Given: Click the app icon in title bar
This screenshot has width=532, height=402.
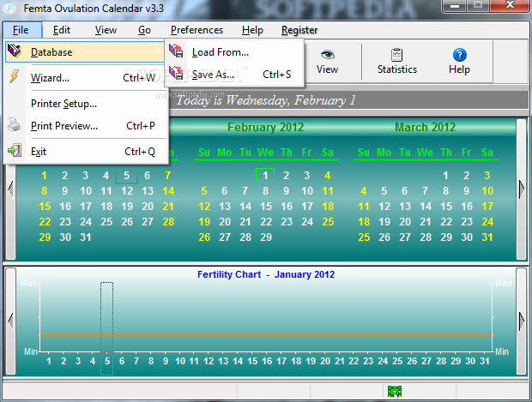Looking at the screenshot, I should click(x=9, y=8).
